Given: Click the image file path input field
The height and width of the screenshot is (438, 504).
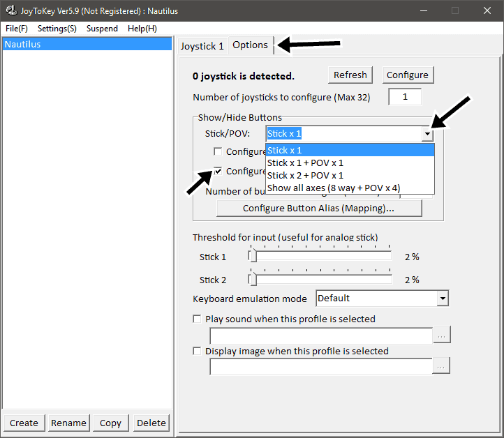Looking at the screenshot, I should pyautogui.click(x=321, y=366).
